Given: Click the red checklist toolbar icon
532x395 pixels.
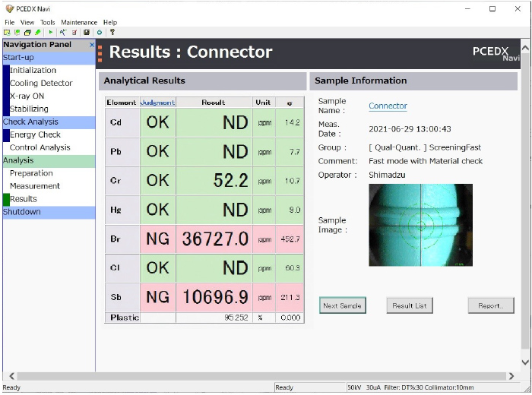Looking at the screenshot, I should [74, 32].
